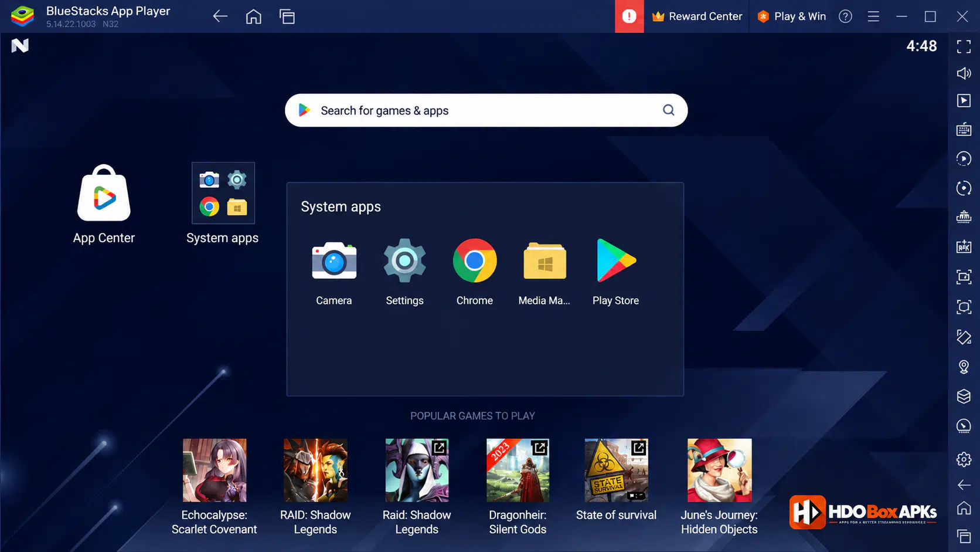Click the red alert notification icon

(629, 16)
